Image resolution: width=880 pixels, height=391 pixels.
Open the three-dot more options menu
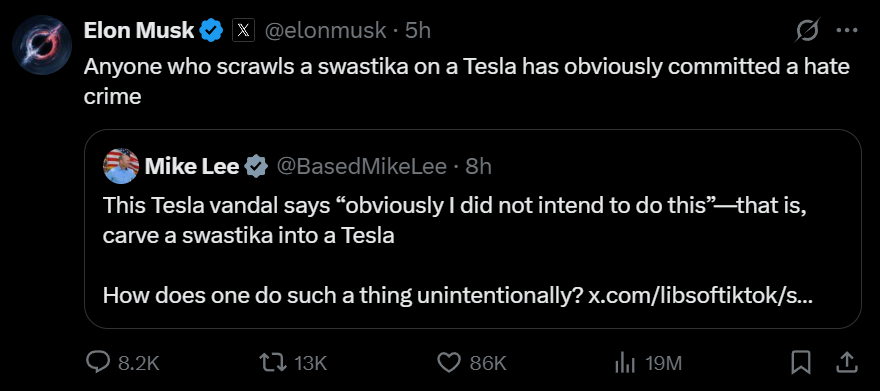pyautogui.click(x=847, y=30)
